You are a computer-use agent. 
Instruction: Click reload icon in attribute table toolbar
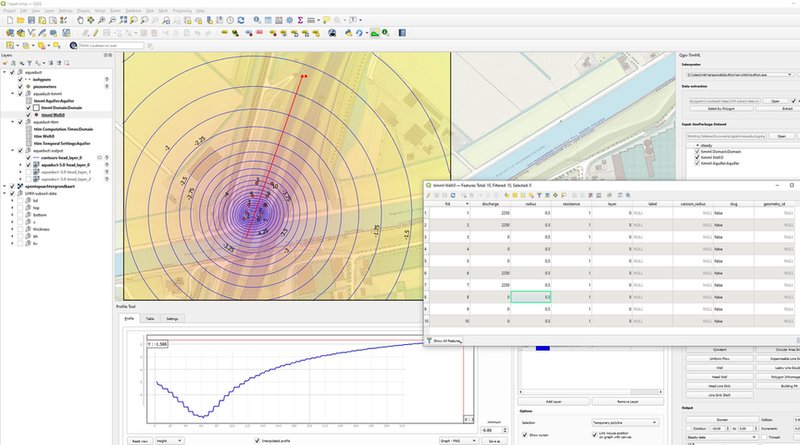coord(453,195)
